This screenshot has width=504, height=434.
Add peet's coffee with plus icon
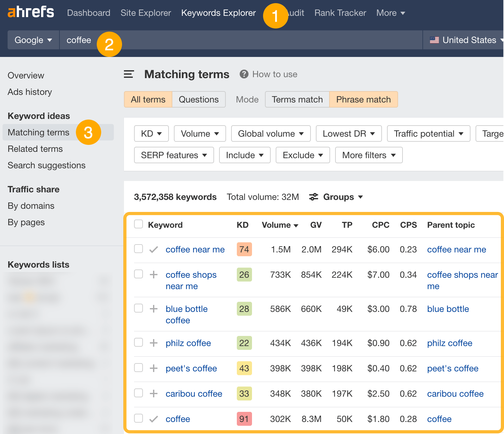coord(154,368)
